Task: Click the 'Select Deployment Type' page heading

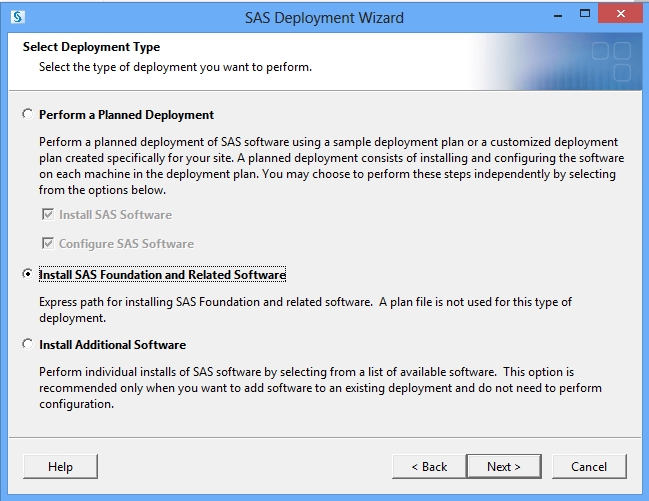Action: [x=91, y=47]
